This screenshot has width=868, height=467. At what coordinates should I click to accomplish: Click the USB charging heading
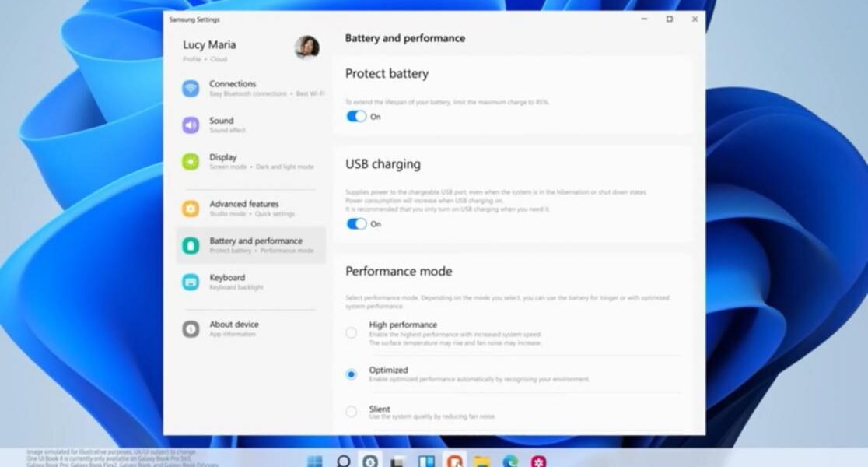(383, 164)
